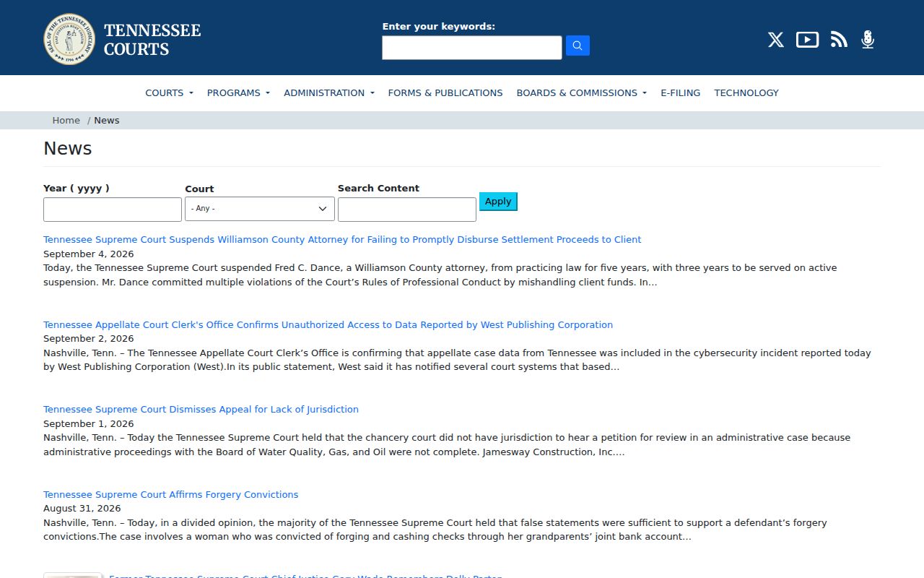Image resolution: width=924 pixels, height=578 pixels.
Task: Click the magnifier search button
Action: pos(577,46)
